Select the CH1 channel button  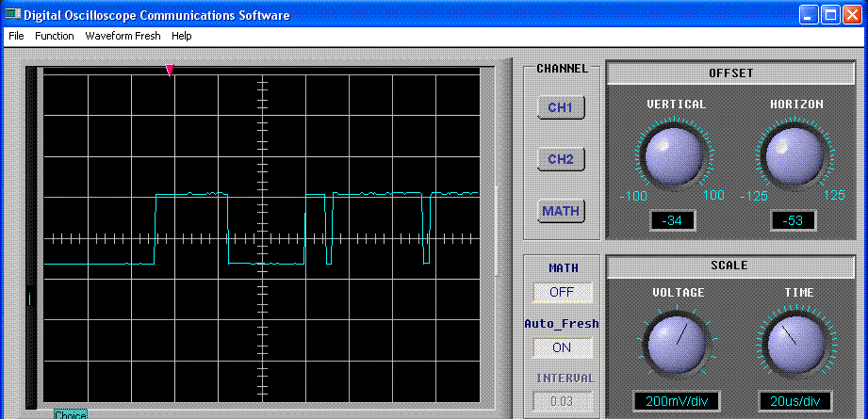(561, 107)
